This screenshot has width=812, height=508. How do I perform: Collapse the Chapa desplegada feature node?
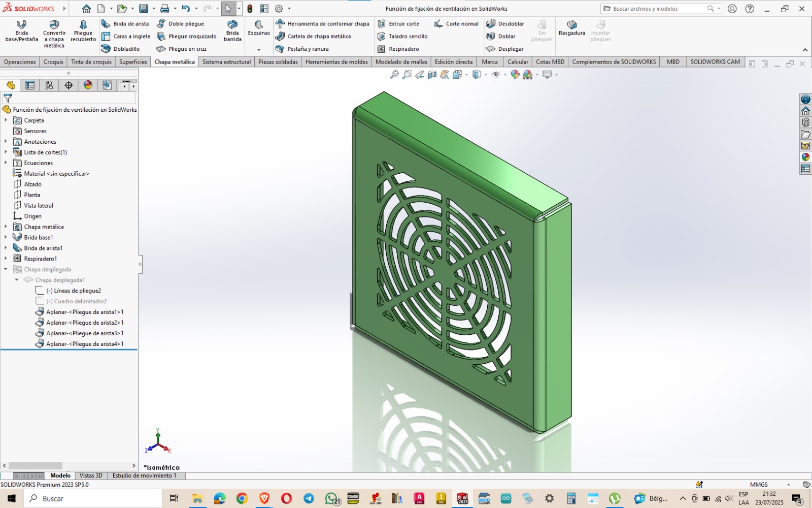[x=6, y=269]
